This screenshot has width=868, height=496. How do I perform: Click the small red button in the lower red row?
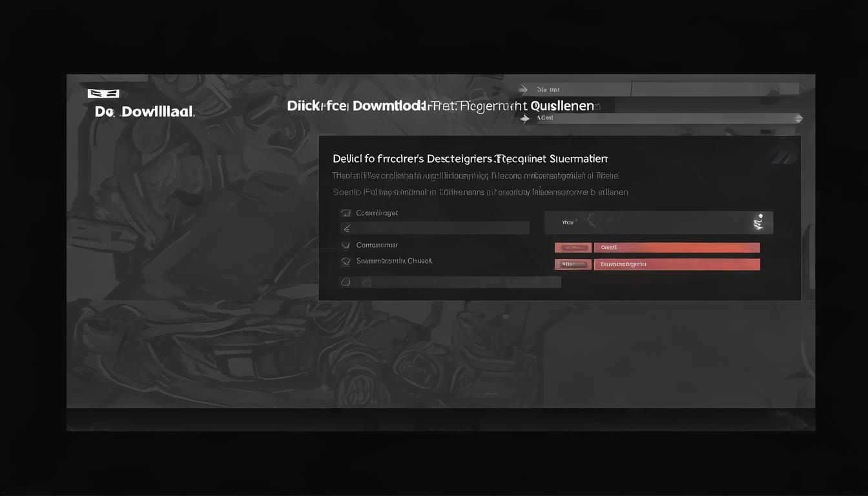click(x=573, y=264)
